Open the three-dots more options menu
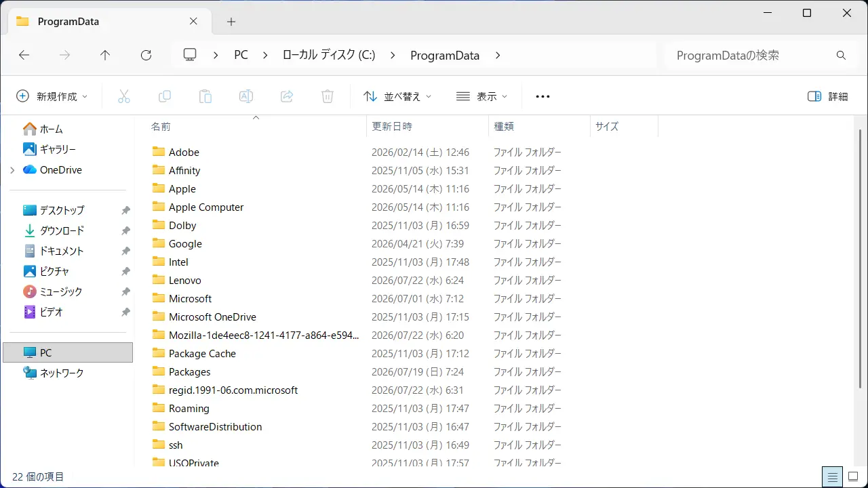This screenshot has width=868, height=488. (x=542, y=96)
